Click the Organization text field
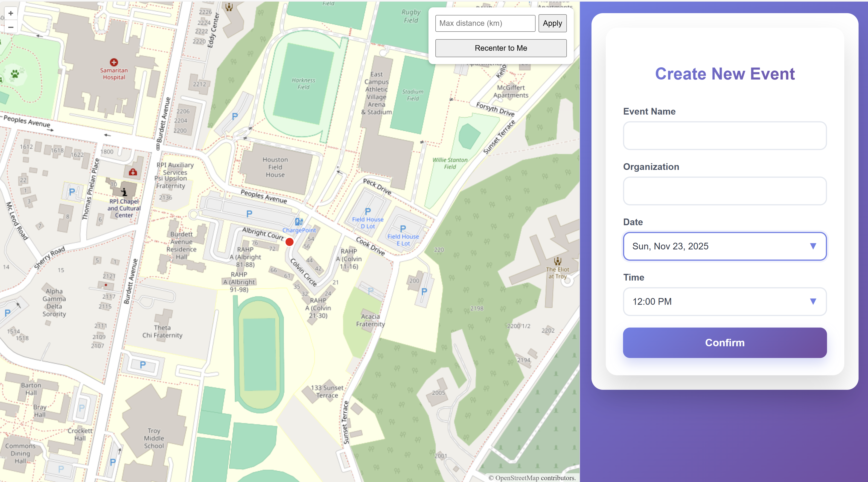Viewport: 868px width, 482px height. coord(725,191)
